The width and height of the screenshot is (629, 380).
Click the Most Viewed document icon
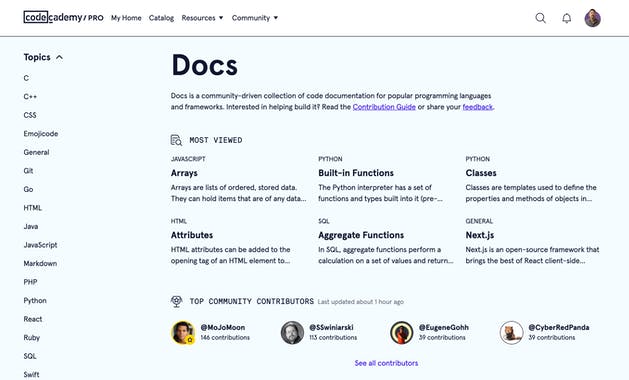(176, 140)
